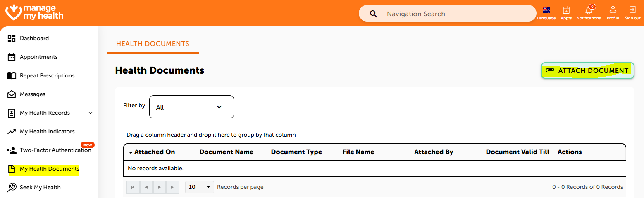Click the Manage My Health logo
The width and height of the screenshot is (644, 198).
pos(34,12)
